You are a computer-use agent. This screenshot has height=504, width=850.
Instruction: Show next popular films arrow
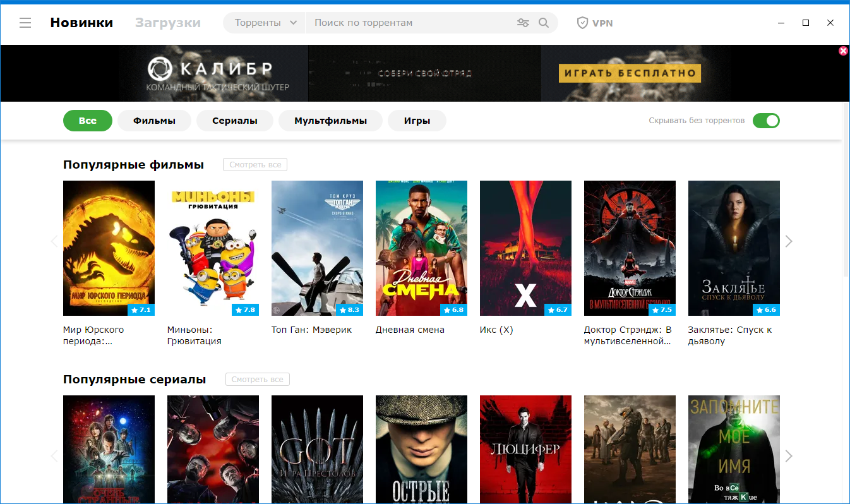pos(788,241)
